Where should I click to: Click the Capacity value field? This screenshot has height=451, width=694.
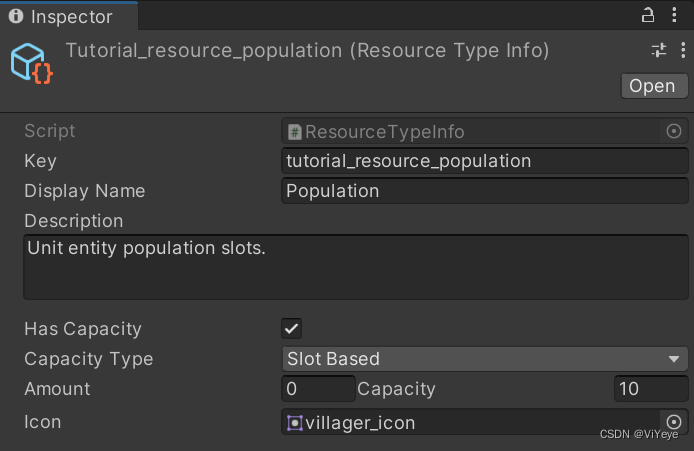(x=650, y=389)
